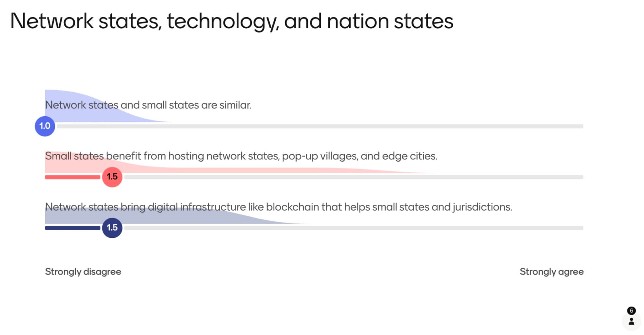The image size is (644, 335).
Task: Click the grey track of the first slider
Action: (x=319, y=126)
